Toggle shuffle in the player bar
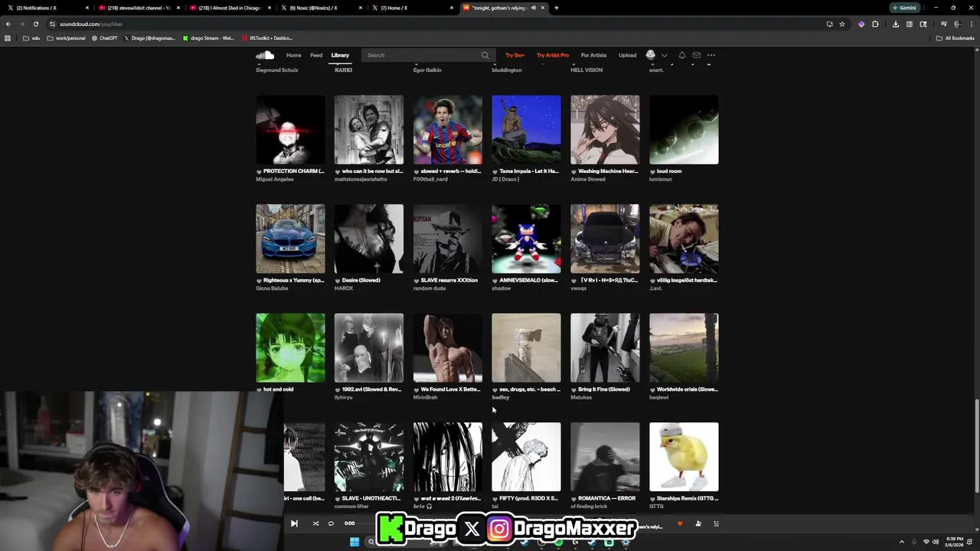Viewport: 980px width, 551px height. click(315, 523)
